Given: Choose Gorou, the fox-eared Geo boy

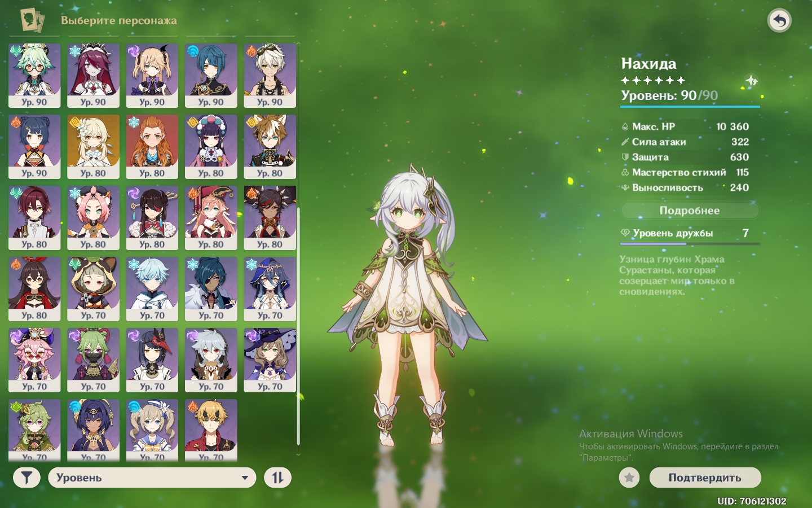Looking at the screenshot, I should [270, 147].
